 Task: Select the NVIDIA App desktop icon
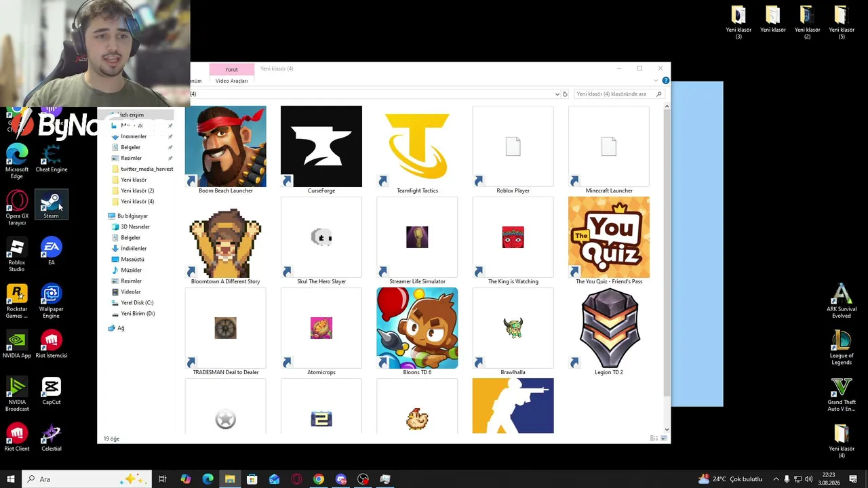pyautogui.click(x=17, y=344)
